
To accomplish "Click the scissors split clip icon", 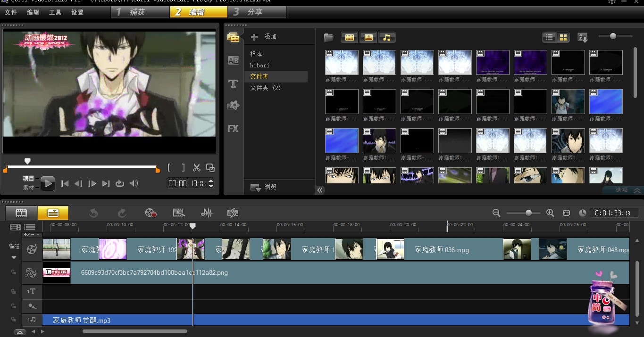I will (x=197, y=168).
